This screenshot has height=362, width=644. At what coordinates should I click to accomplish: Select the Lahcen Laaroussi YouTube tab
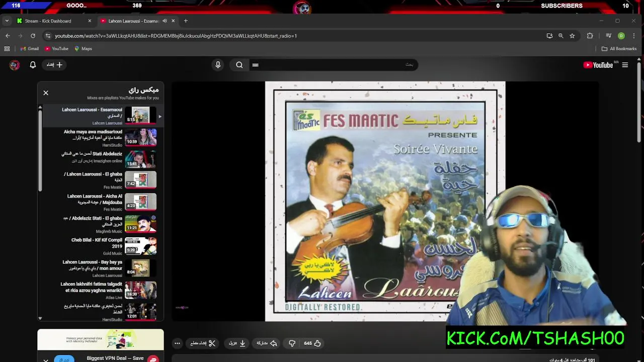point(133,21)
